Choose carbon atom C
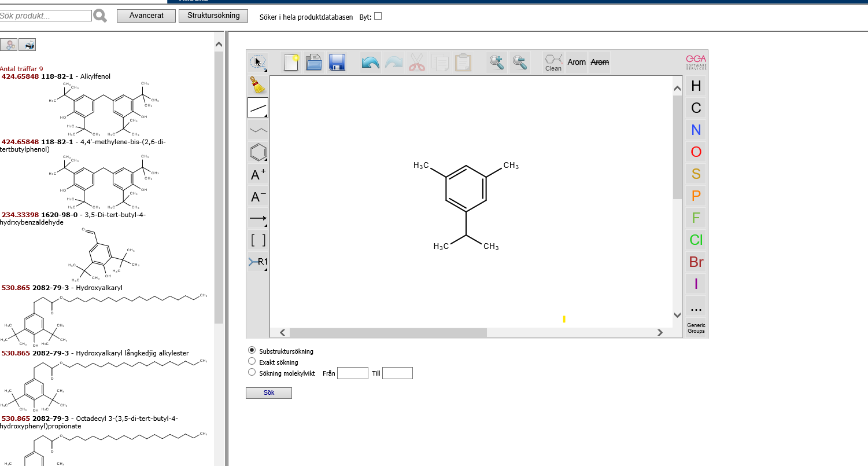 696,108
